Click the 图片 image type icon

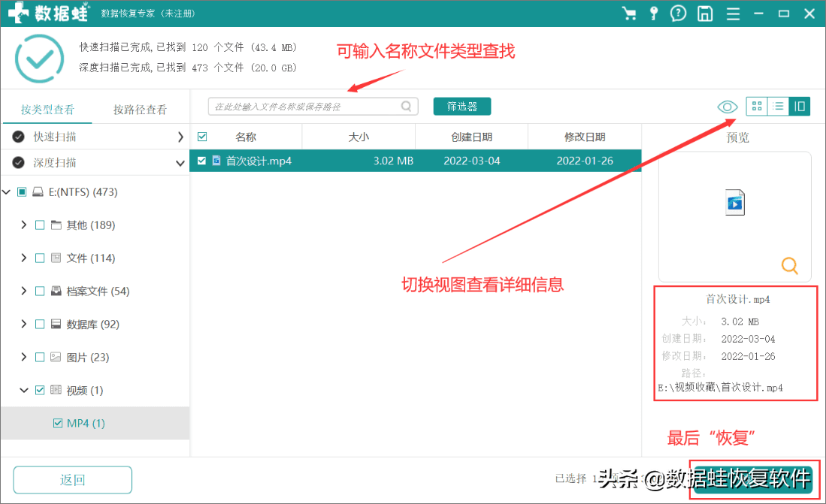56,357
